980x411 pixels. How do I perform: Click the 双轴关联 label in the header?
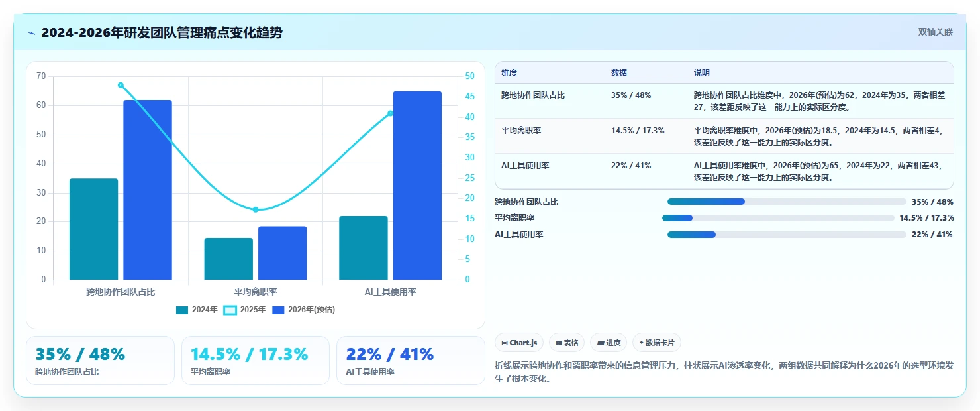tap(936, 32)
